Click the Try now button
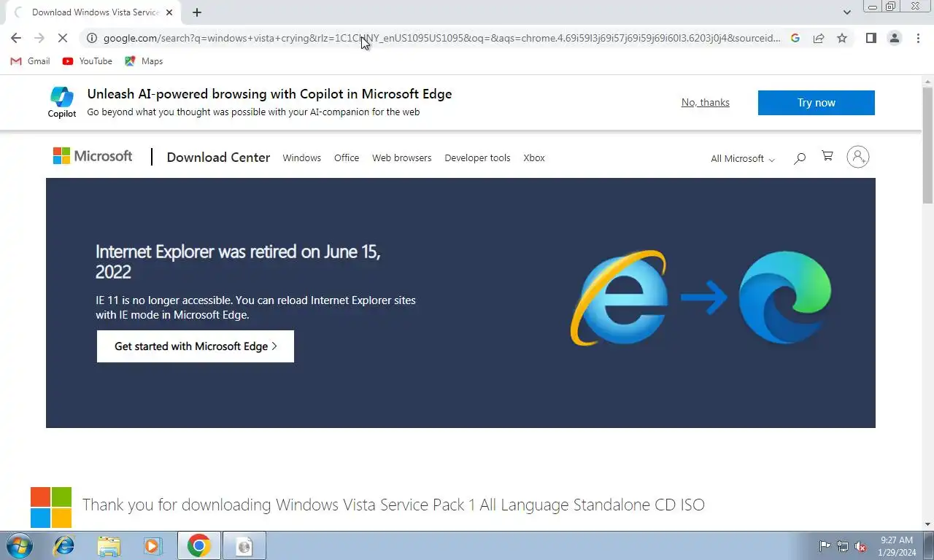 [x=816, y=103]
